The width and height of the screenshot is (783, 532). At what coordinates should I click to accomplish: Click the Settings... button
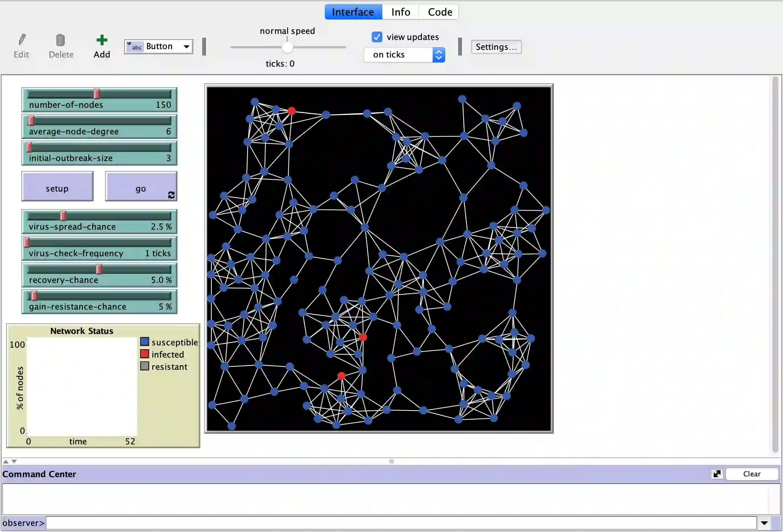496,47
